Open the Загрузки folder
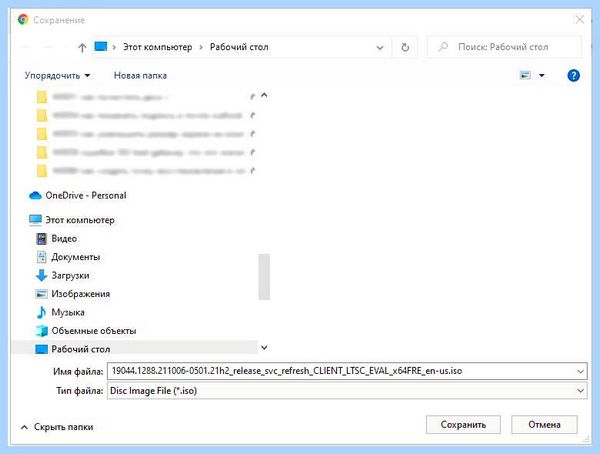600x454 pixels. pos(70,275)
